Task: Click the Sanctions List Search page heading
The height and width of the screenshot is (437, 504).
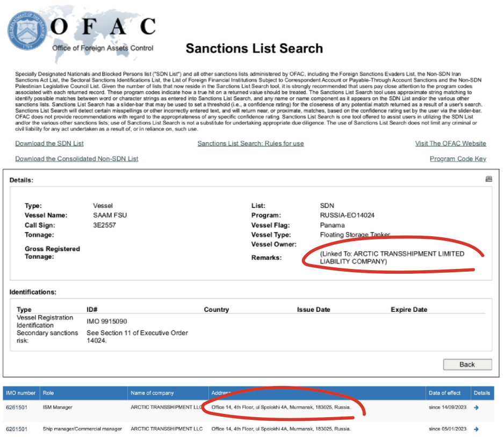Action: [x=254, y=48]
